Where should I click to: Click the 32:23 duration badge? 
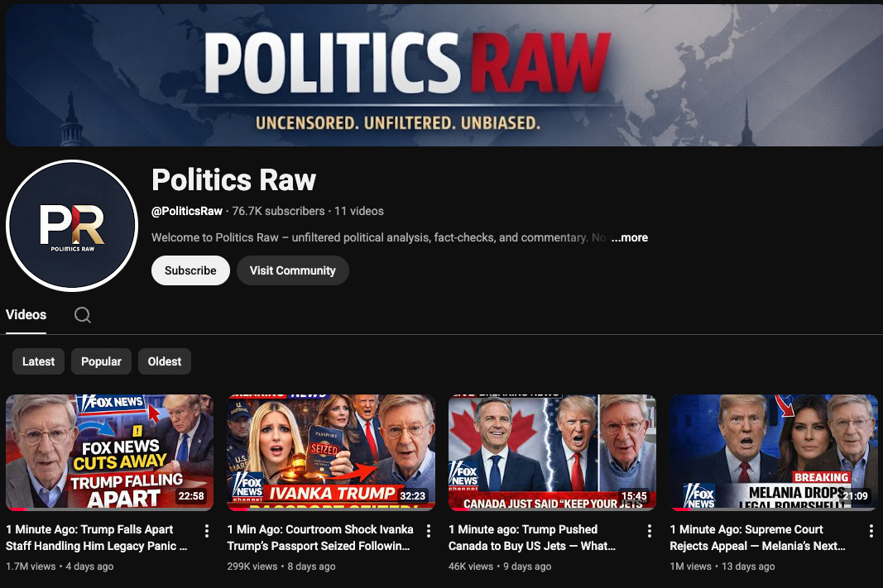click(x=412, y=496)
